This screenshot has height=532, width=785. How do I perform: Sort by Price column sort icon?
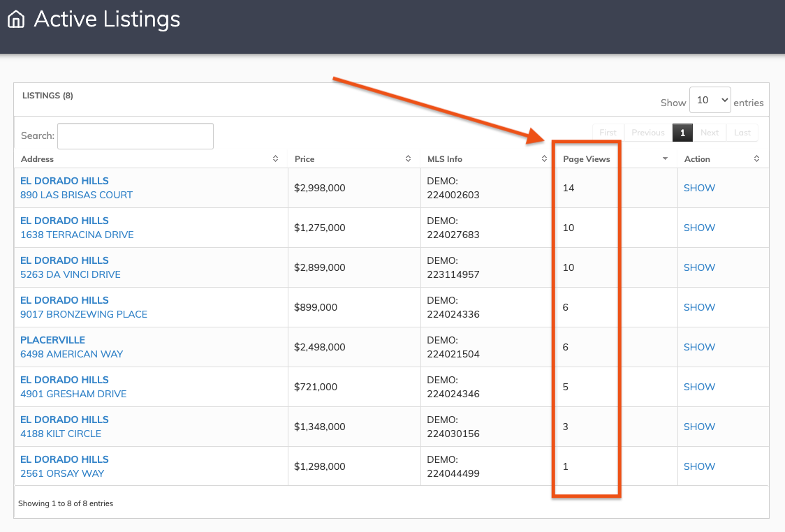click(x=409, y=159)
